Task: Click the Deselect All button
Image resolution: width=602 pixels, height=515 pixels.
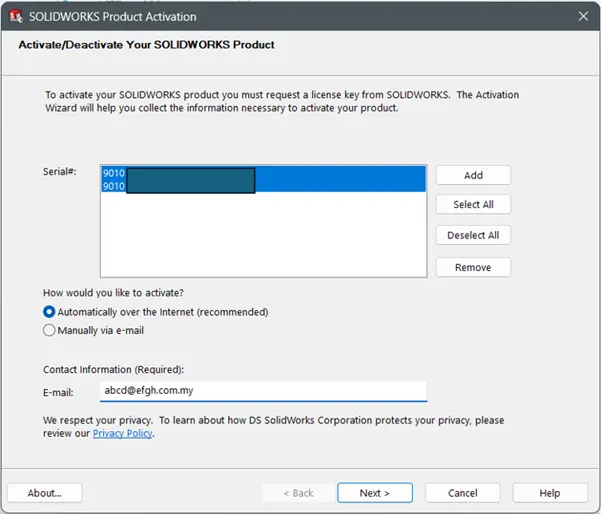Action: (473, 235)
